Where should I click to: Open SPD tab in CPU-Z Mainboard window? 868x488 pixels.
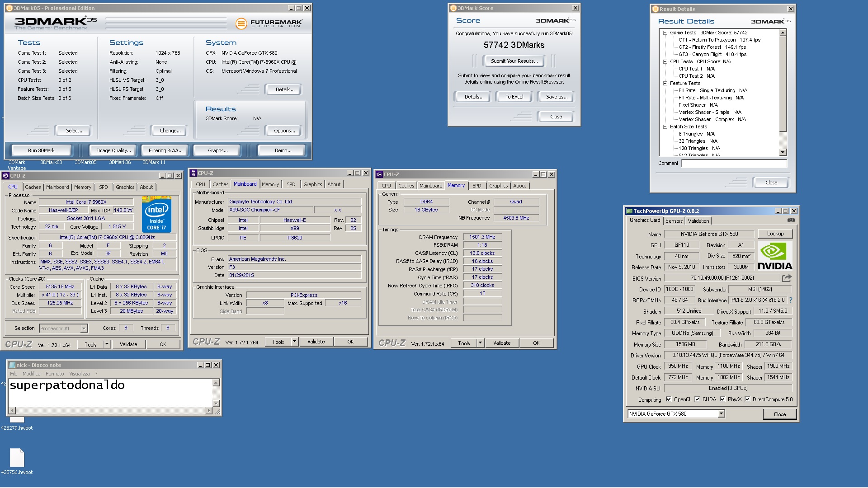[x=291, y=184]
